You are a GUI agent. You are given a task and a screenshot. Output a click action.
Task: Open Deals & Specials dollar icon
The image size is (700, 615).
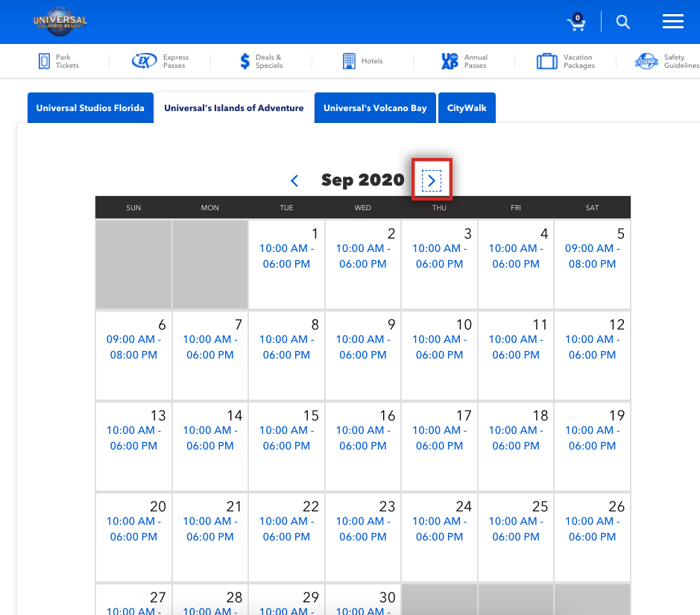coord(245,61)
